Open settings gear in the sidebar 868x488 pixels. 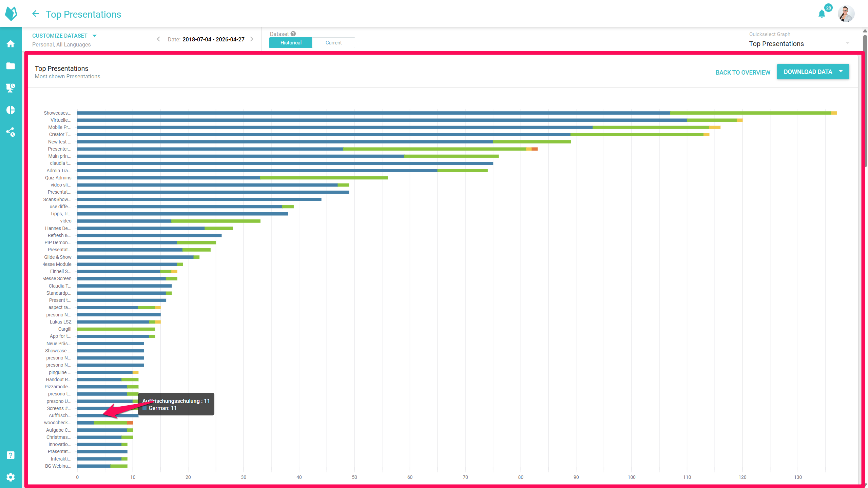tap(11, 477)
